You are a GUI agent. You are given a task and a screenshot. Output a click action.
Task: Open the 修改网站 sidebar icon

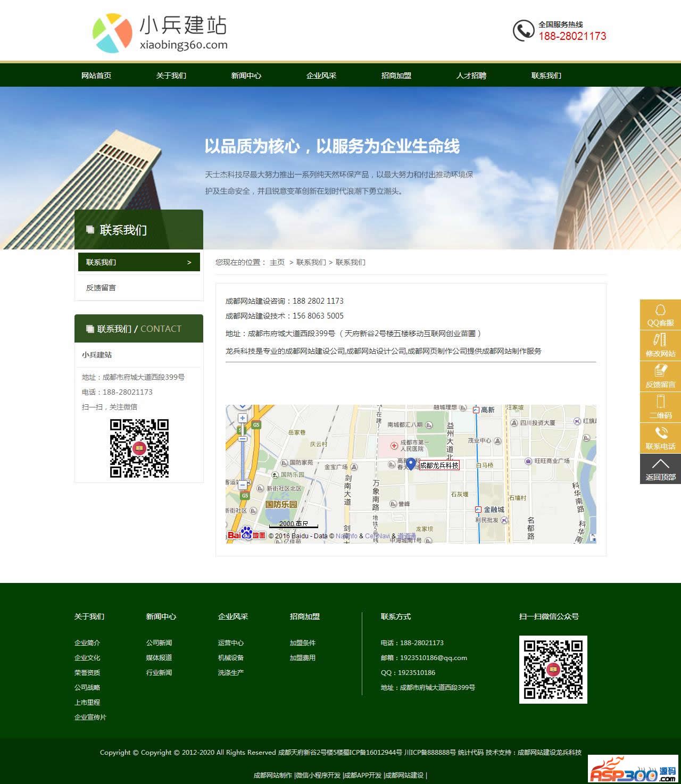[660, 345]
